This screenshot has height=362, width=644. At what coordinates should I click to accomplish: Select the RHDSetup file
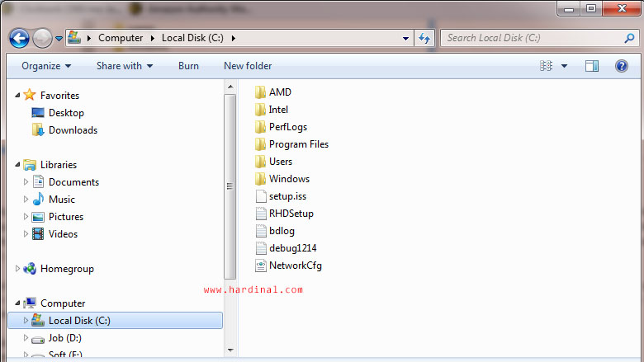coord(285,214)
